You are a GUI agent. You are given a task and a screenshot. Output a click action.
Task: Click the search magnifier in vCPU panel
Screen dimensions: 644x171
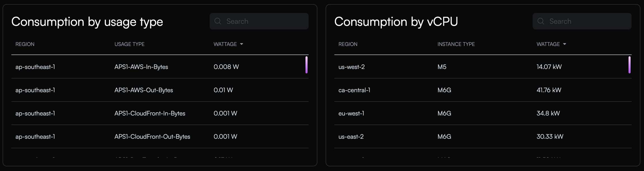541,21
